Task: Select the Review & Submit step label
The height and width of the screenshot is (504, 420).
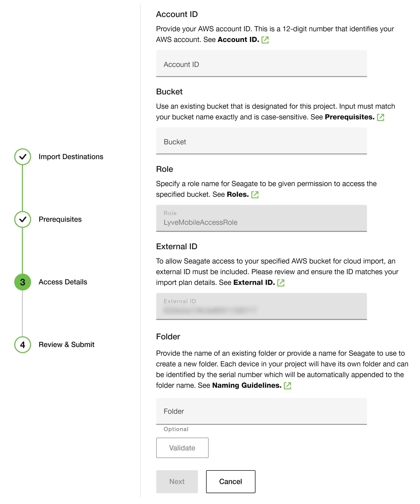Action: (66, 345)
